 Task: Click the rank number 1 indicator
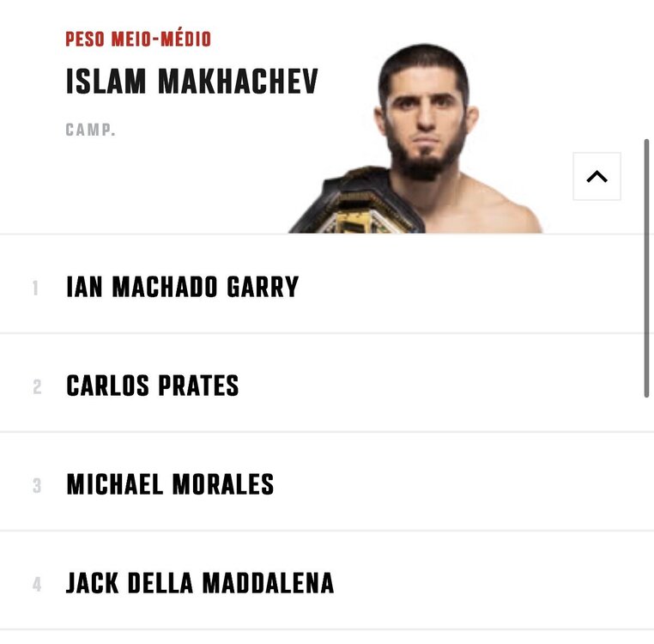click(35, 289)
